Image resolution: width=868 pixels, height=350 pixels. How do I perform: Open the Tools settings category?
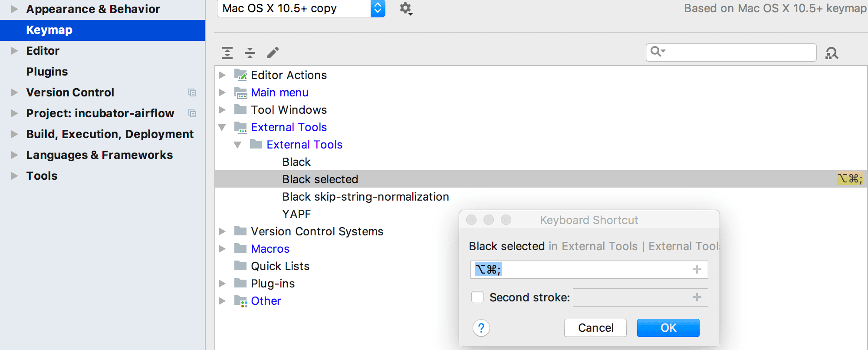tap(42, 176)
